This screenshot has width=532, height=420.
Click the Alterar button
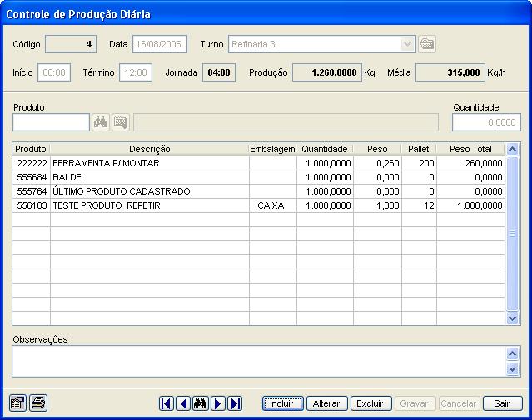click(326, 403)
